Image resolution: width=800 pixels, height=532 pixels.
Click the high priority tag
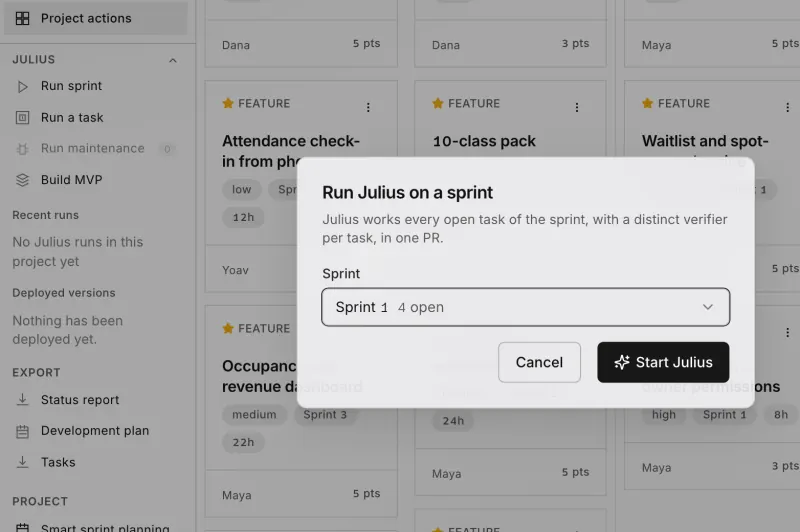[664, 415]
